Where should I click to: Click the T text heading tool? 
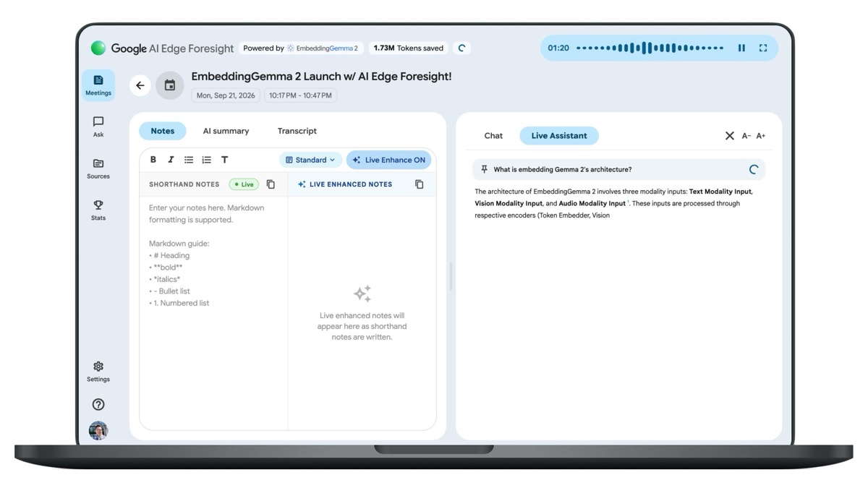[224, 160]
